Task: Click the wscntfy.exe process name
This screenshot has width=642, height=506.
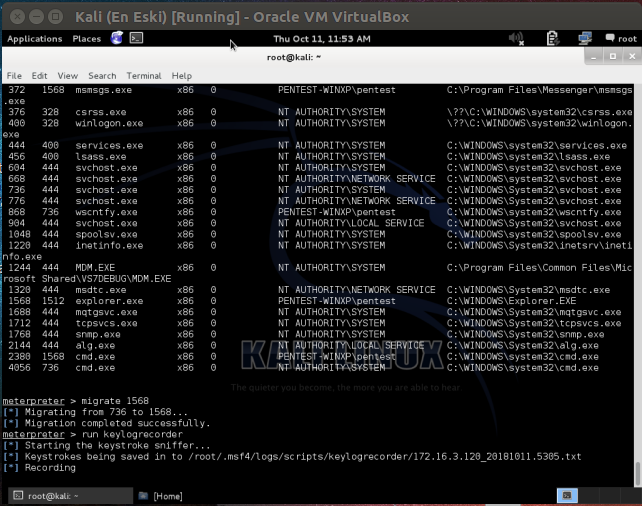Action: (x=106, y=212)
